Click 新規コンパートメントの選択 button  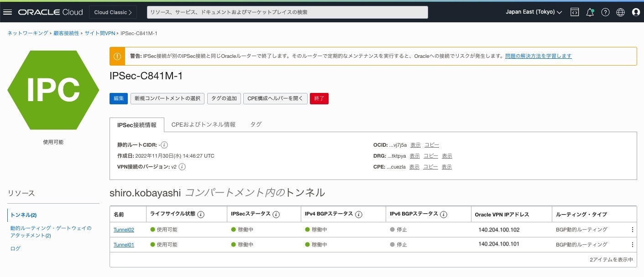(x=168, y=99)
